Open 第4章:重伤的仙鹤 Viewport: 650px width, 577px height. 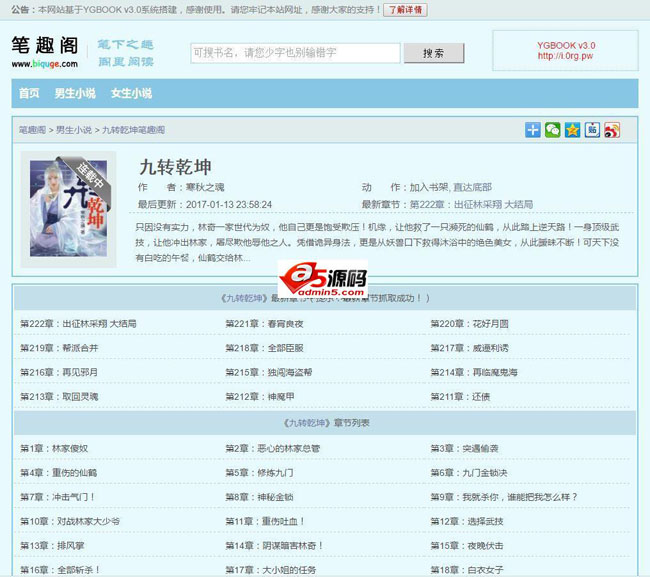[x=58, y=473]
